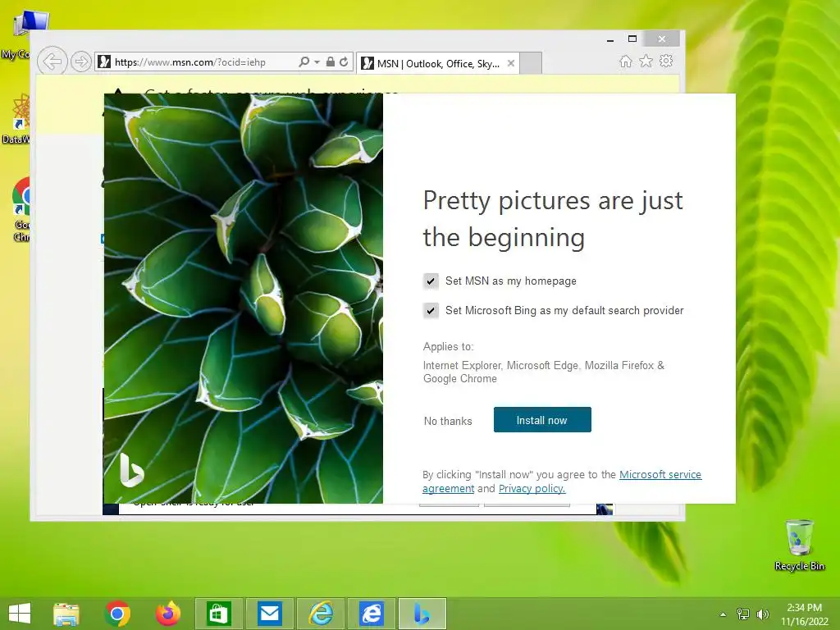Click the volume speaker tray icon

coord(762,614)
